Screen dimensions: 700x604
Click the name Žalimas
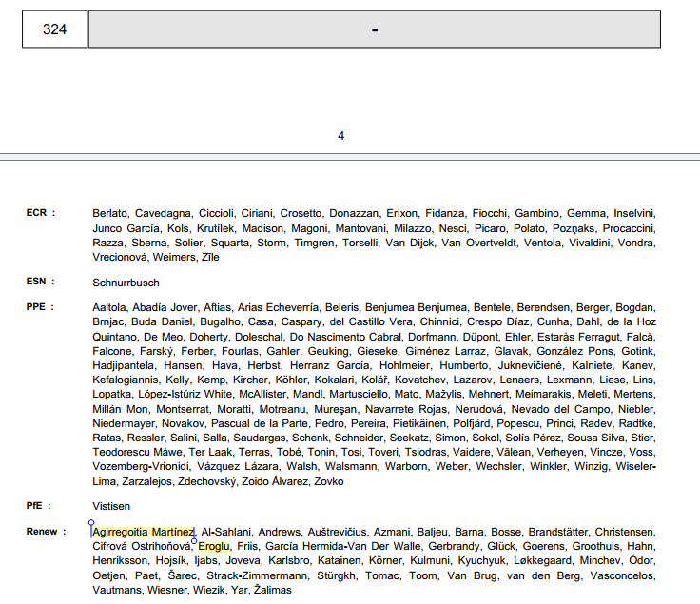(x=273, y=590)
